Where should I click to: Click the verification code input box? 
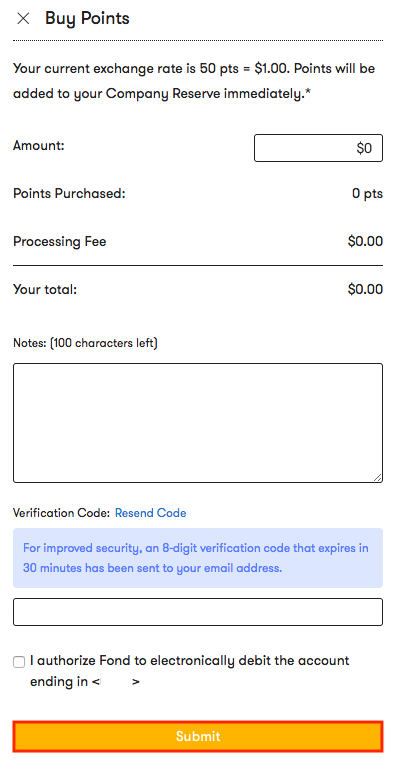click(x=198, y=612)
